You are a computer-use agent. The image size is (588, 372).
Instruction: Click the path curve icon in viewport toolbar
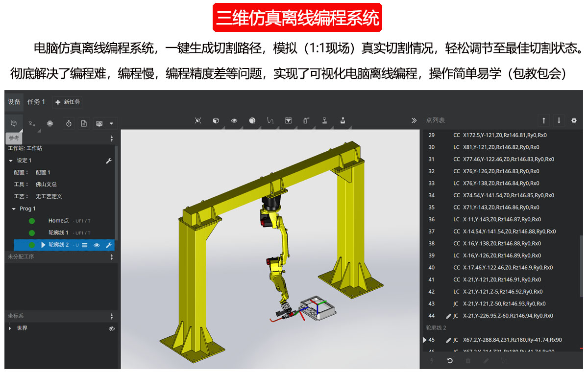(270, 120)
